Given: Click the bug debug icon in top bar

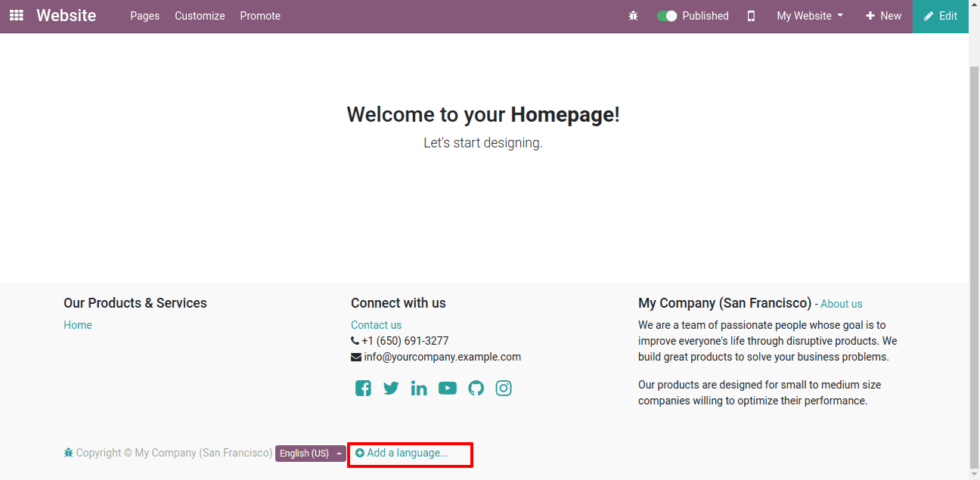Looking at the screenshot, I should pos(633,16).
